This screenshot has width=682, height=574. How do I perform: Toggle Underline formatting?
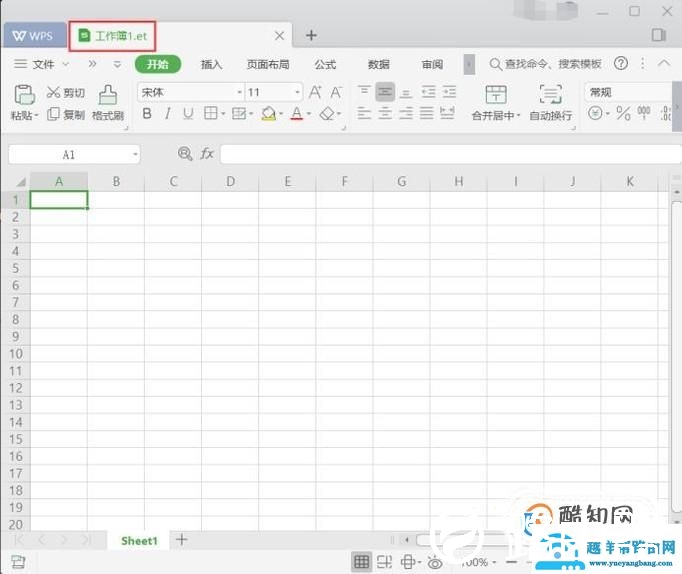click(x=188, y=114)
